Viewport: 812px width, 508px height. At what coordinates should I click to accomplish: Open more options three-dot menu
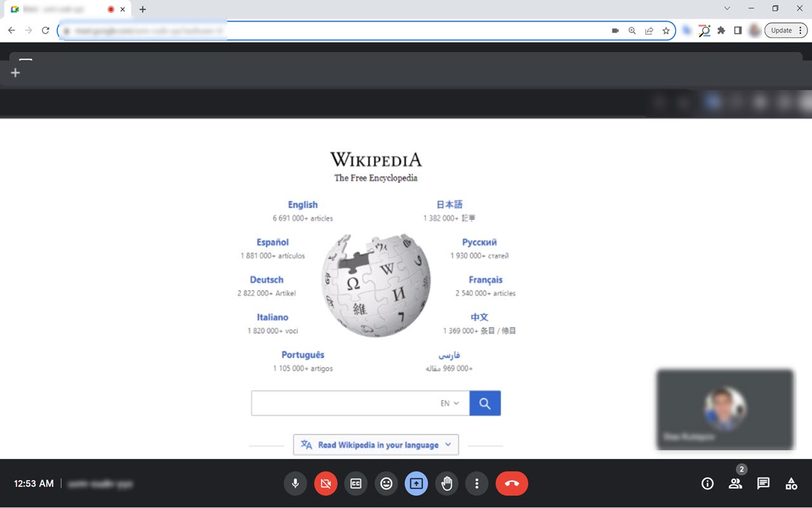coord(476,483)
